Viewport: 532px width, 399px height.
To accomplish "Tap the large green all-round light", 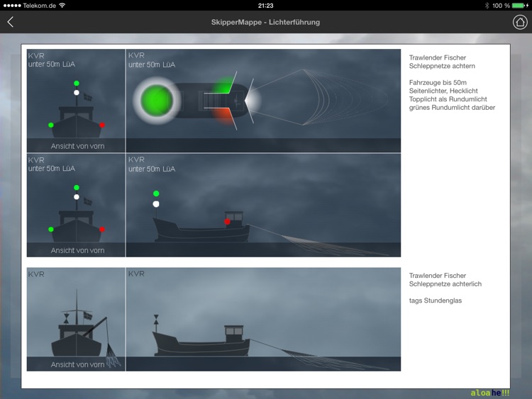I will (x=157, y=101).
